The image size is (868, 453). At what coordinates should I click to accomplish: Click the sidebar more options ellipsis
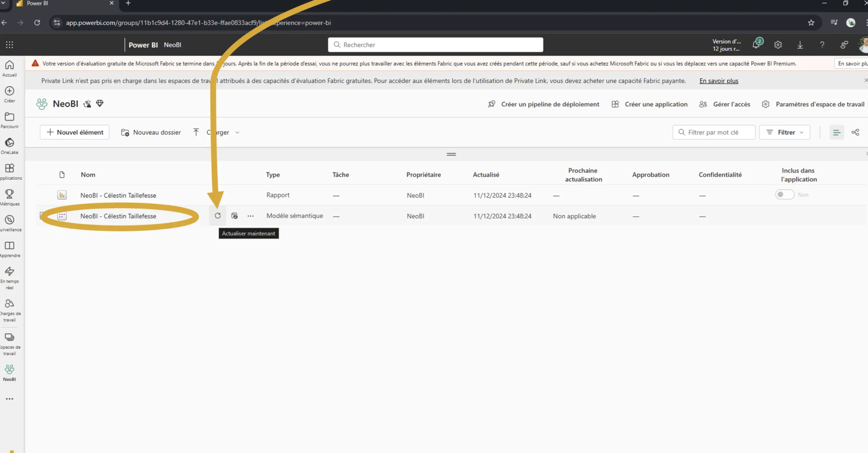pyautogui.click(x=10, y=399)
